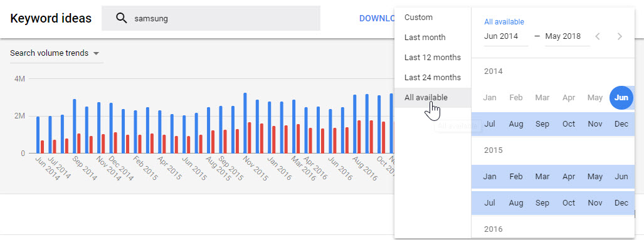Click Oct in the 2015 second row

569,203
